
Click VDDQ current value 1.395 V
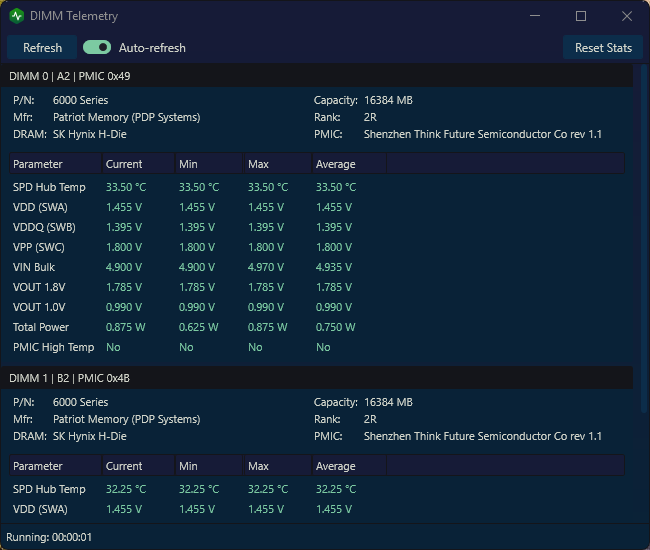[124, 227]
